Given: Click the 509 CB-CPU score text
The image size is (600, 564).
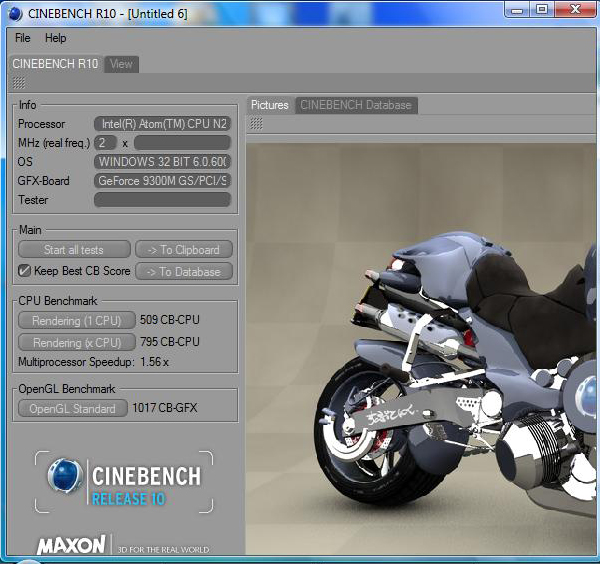Looking at the screenshot, I should [170, 319].
